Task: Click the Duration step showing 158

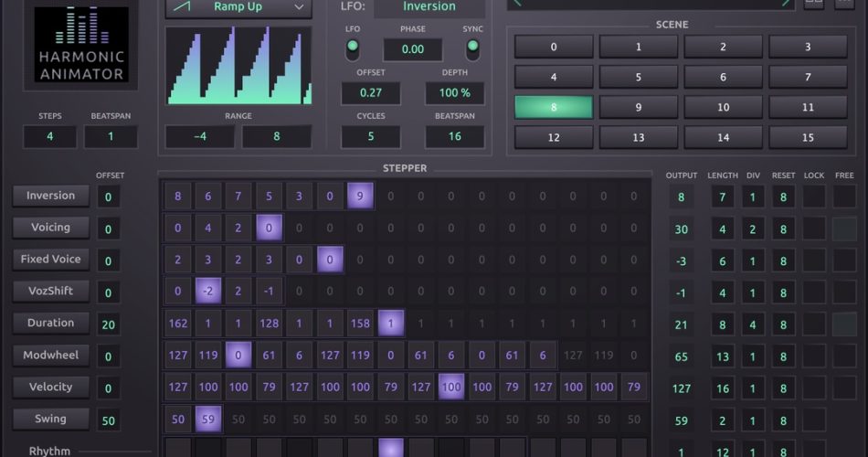Action: [x=360, y=323]
